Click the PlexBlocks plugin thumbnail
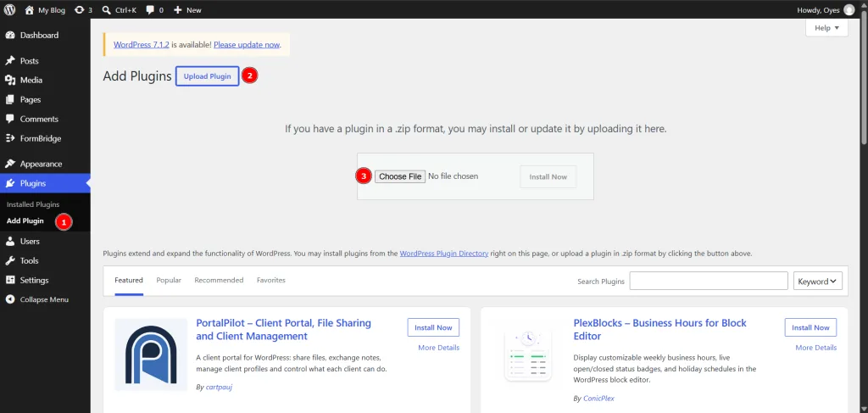The height and width of the screenshot is (413, 868). 528,354
